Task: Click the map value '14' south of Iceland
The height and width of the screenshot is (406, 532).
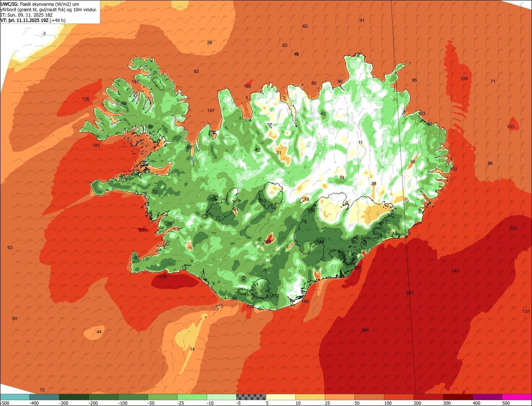Action: (192, 350)
